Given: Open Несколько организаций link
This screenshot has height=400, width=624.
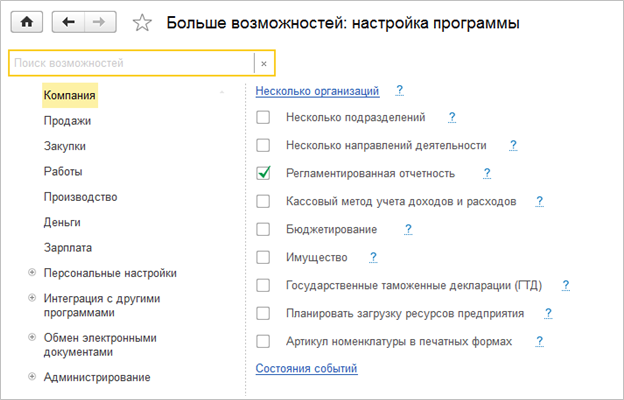Looking at the screenshot, I should pos(317,91).
